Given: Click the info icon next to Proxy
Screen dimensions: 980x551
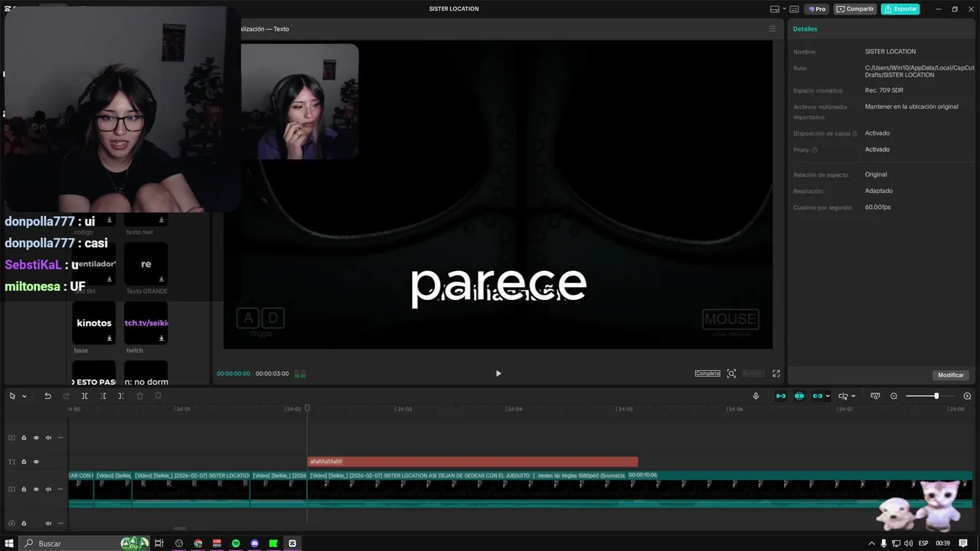Looking at the screenshot, I should tap(815, 150).
